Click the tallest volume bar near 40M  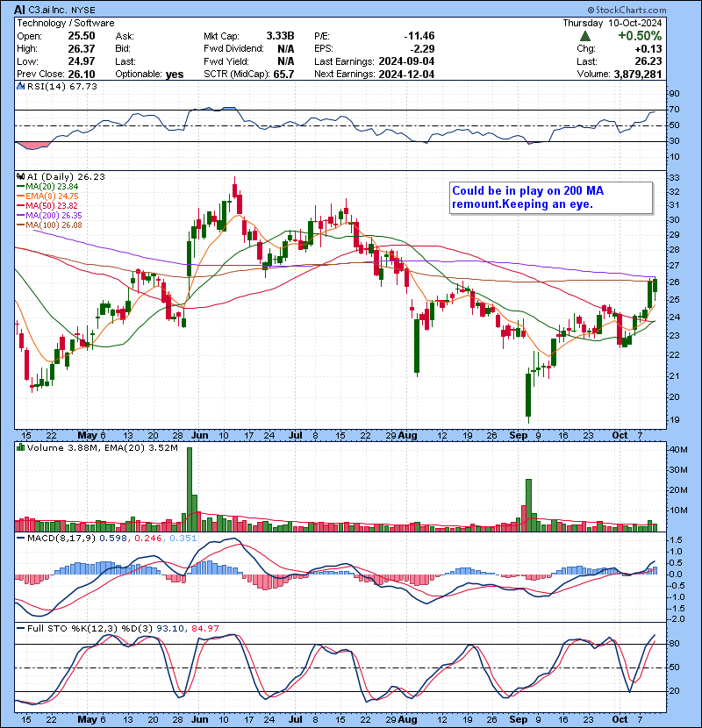click(189, 489)
